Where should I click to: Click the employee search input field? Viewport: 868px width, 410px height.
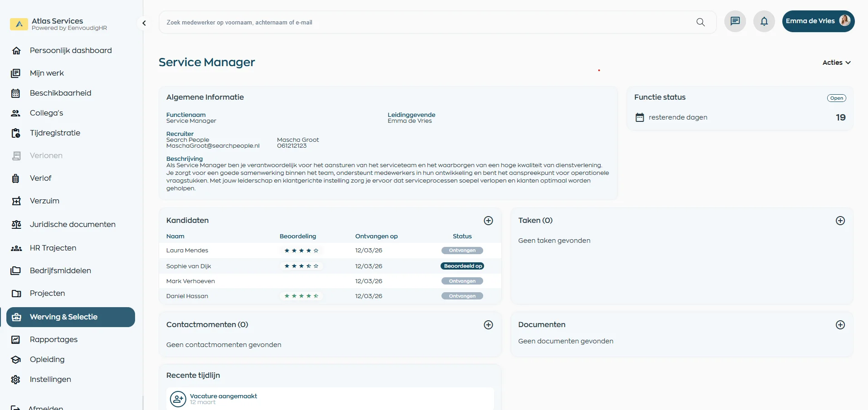tap(408, 22)
